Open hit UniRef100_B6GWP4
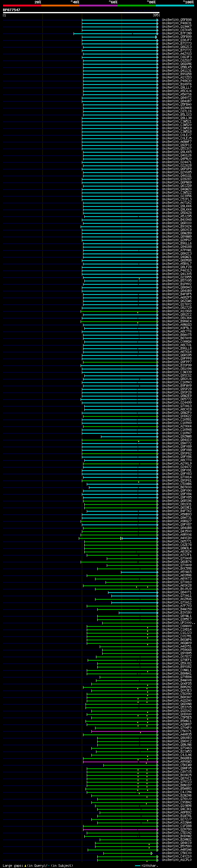Viewport: 197px width, 868px height. [176, 640]
